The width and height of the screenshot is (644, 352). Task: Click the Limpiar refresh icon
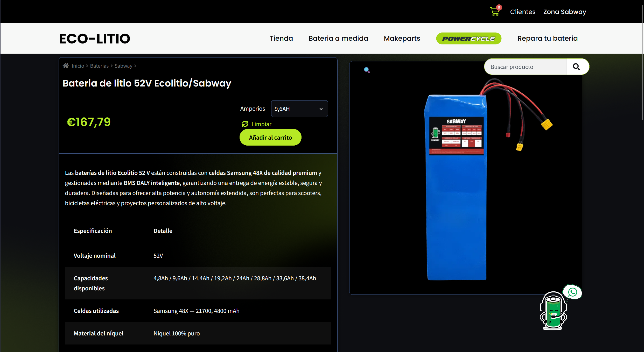point(245,124)
